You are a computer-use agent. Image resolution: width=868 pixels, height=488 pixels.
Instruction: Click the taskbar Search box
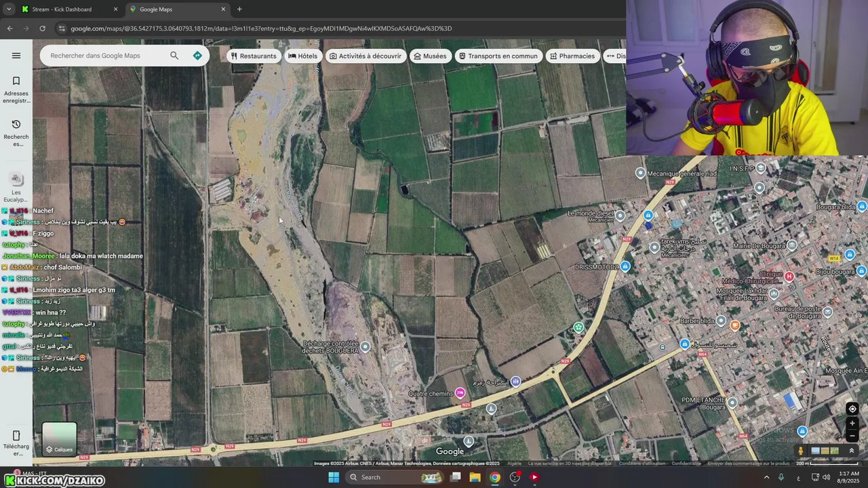click(x=396, y=477)
